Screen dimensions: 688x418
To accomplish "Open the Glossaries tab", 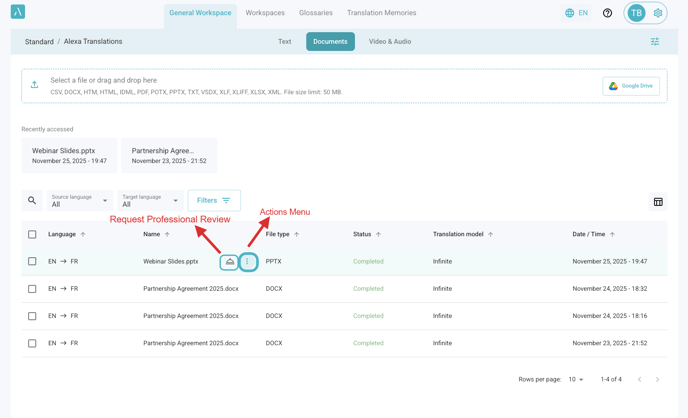I will pyautogui.click(x=315, y=13).
